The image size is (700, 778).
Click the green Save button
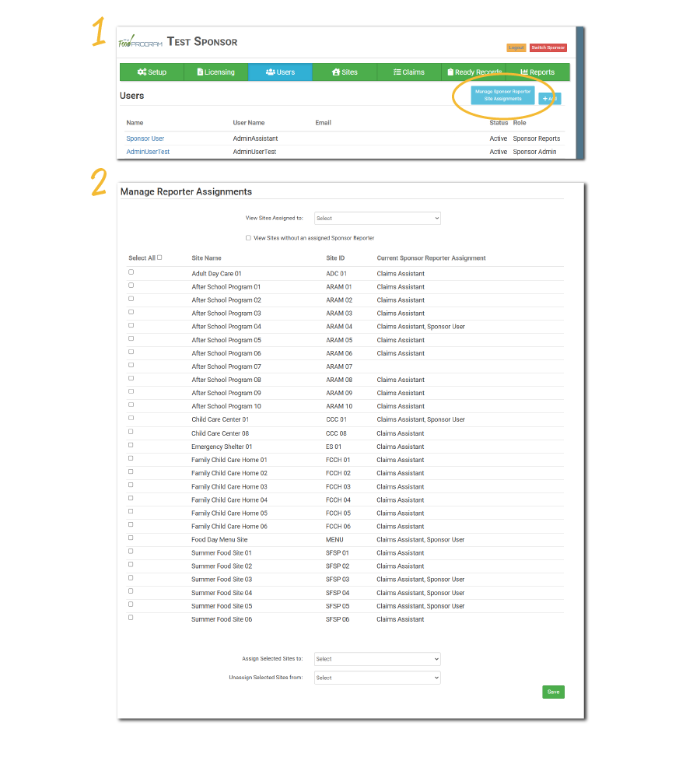pos(553,692)
